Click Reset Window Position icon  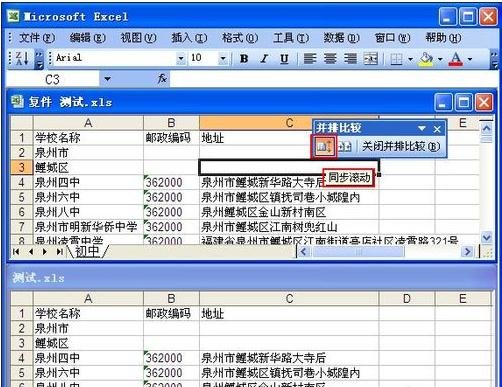tap(345, 146)
